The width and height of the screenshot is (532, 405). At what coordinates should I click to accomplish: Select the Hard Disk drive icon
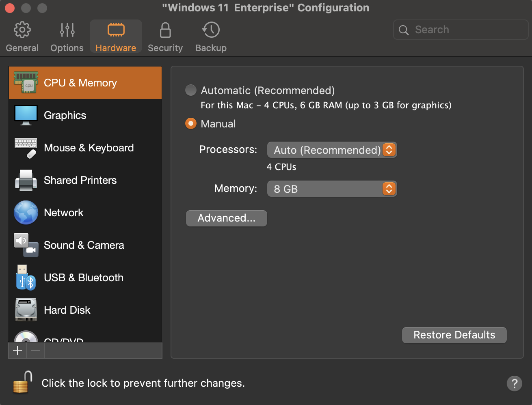26,310
